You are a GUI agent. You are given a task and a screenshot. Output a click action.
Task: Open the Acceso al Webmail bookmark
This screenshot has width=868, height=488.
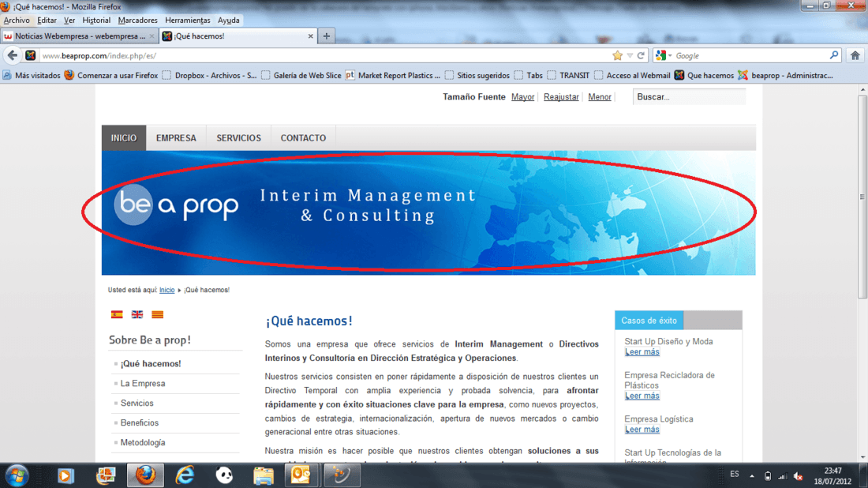(x=632, y=75)
